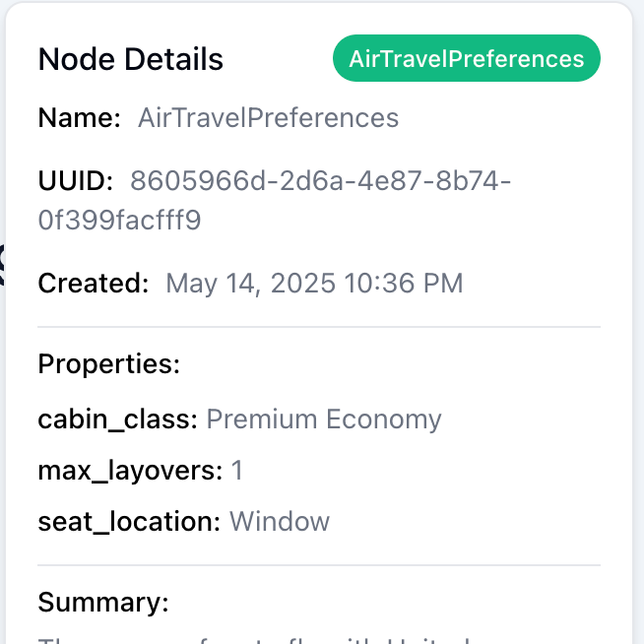Click the cabin_class property key
Image resolution: width=644 pixels, height=644 pixels.
tap(118, 419)
